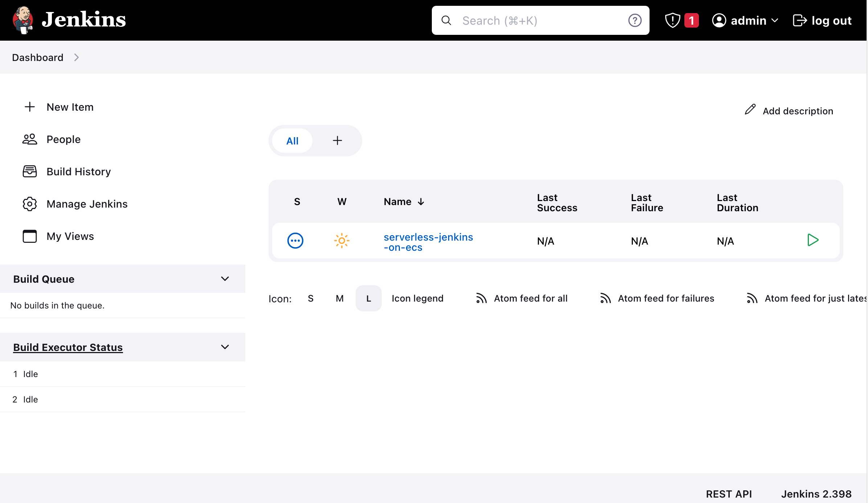
Task: Click the serverless-jenkins-on-ecs link
Action: point(428,241)
